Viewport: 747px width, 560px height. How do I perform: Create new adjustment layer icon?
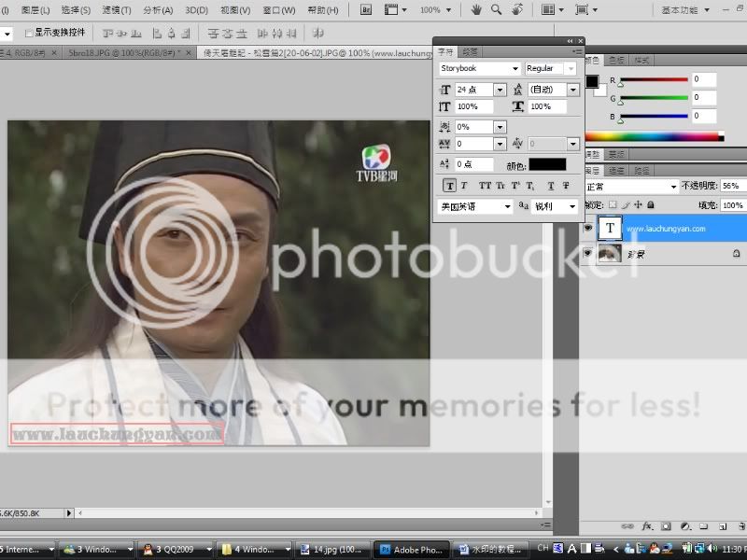[x=685, y=526]
